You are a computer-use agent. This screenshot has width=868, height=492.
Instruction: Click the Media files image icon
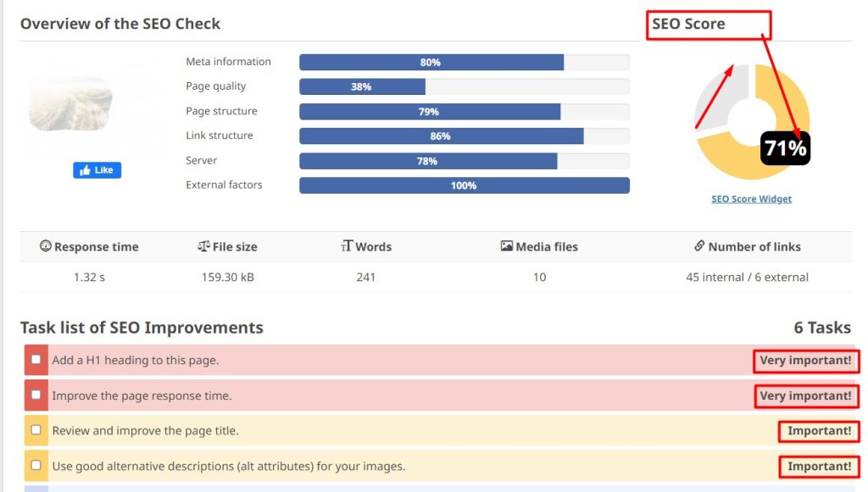[507, 246]
